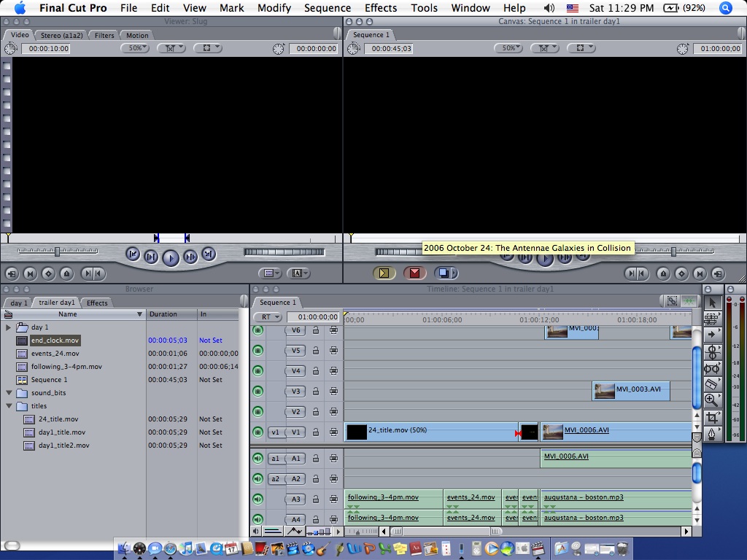Click the a1 source control

[x=275, y=458]
